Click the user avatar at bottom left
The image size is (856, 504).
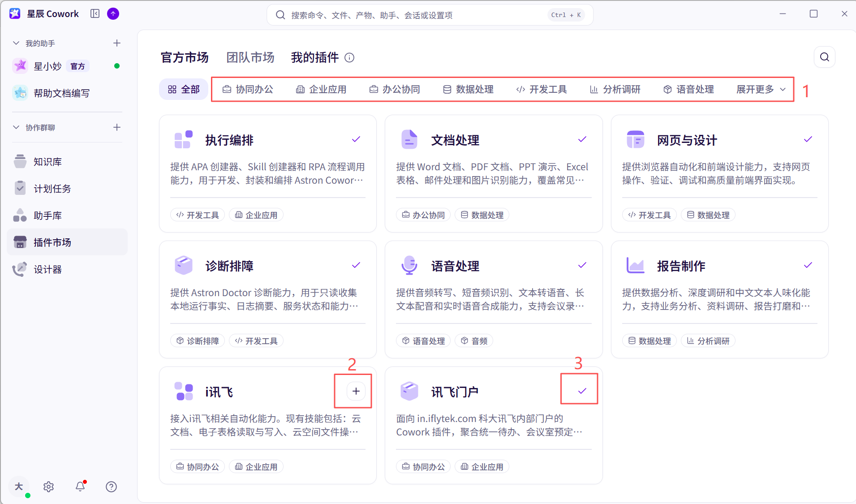(19, 487)
